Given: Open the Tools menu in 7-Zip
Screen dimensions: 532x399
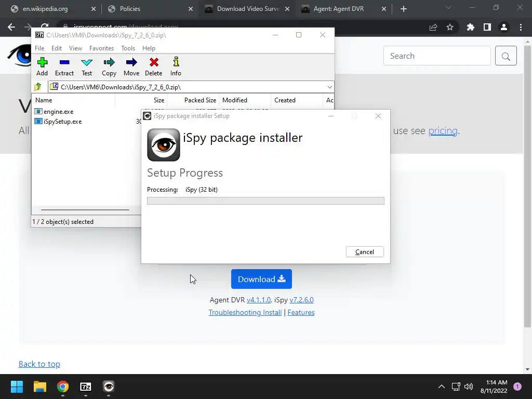Looking at the screenshot, I should coord(128,48).
